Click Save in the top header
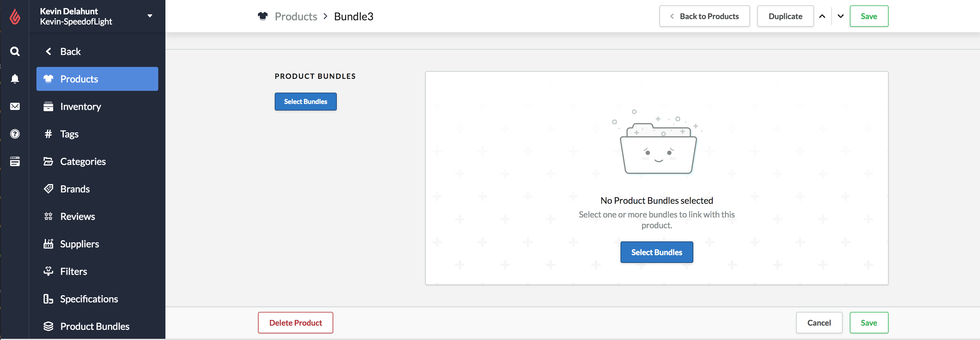 [869, 16]
